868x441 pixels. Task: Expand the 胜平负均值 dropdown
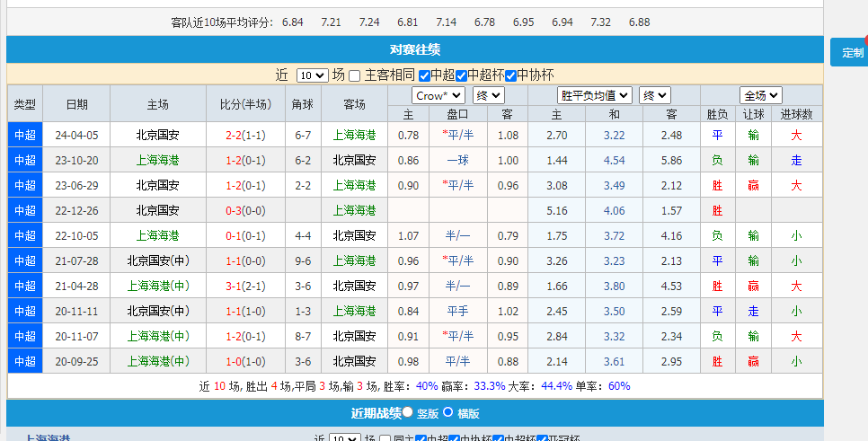[593, 95]
